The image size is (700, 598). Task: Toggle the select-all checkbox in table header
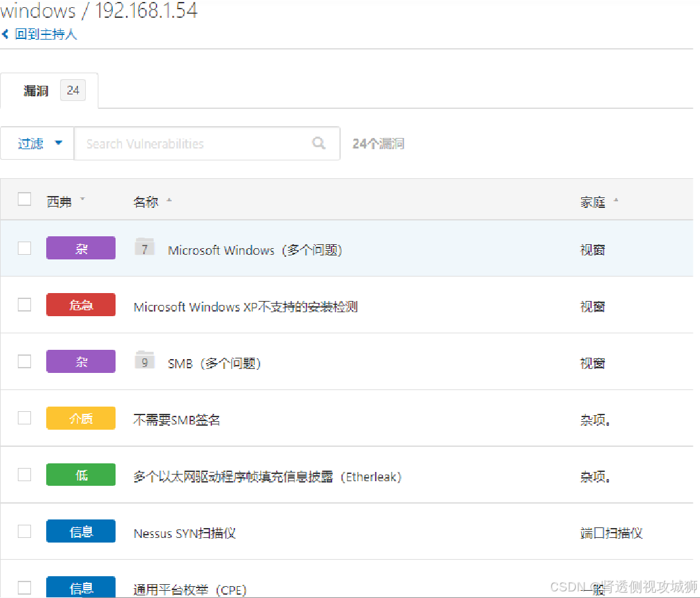24,199
